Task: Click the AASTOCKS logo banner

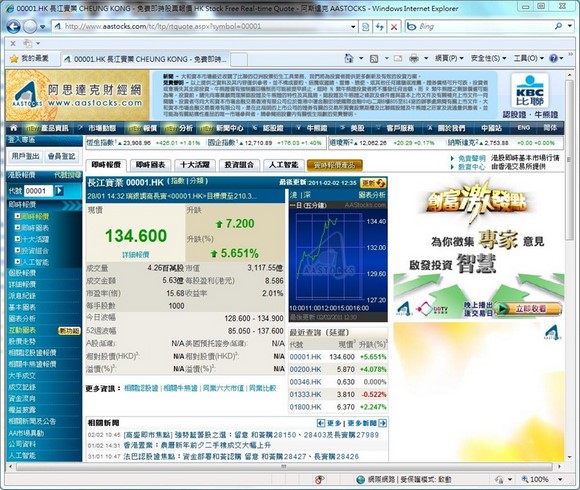Action: tap(77, 95)
